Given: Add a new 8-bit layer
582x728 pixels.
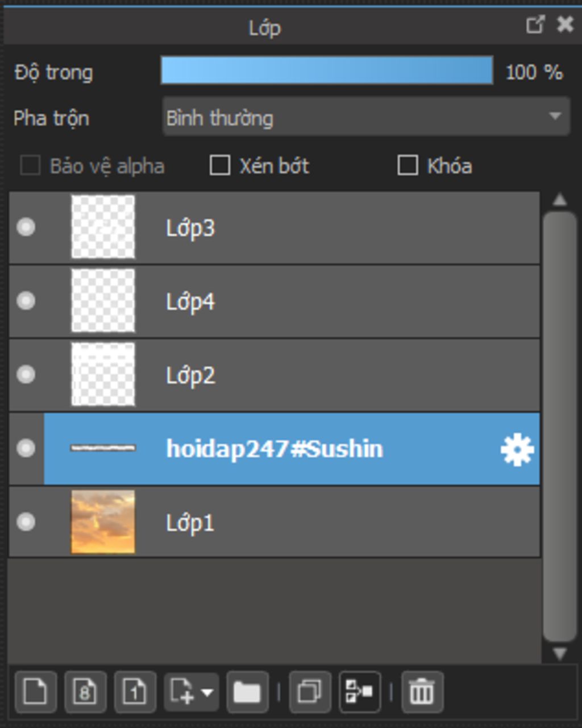Looking at the screenshot, I should [85, 692].
